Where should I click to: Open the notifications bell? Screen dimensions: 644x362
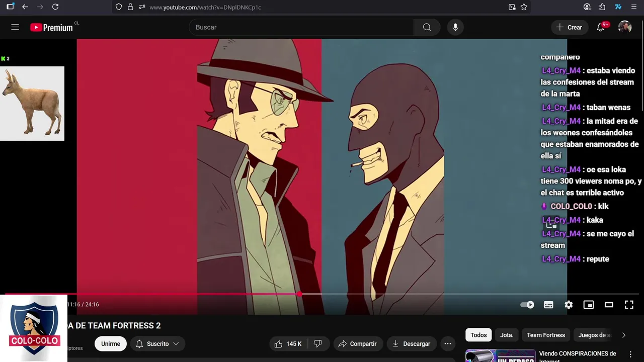pyautogui.click(x=601, y=27)
